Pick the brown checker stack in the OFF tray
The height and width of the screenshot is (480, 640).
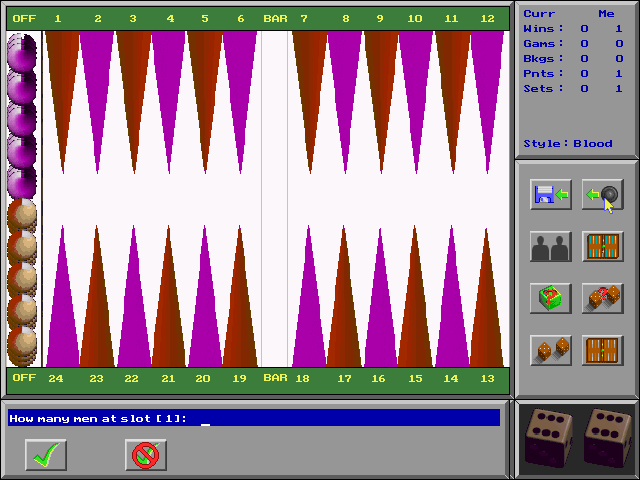pyautogui.click(x=22, y=282)
